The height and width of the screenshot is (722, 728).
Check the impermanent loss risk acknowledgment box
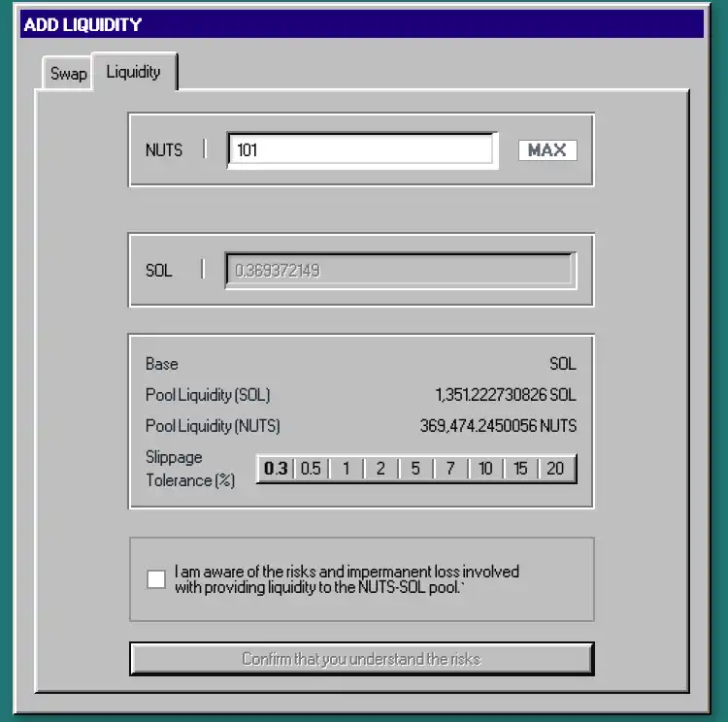[156, 579]
